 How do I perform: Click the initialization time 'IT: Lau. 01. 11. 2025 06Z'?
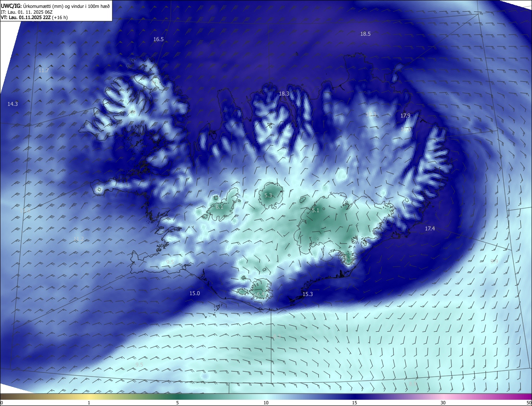tap(26, 12)
